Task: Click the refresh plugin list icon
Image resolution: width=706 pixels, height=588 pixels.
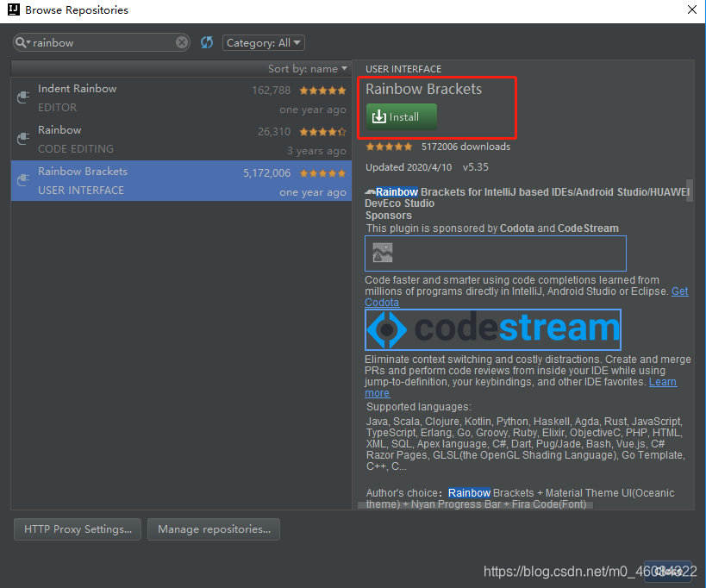Action: tap(207, 43)
